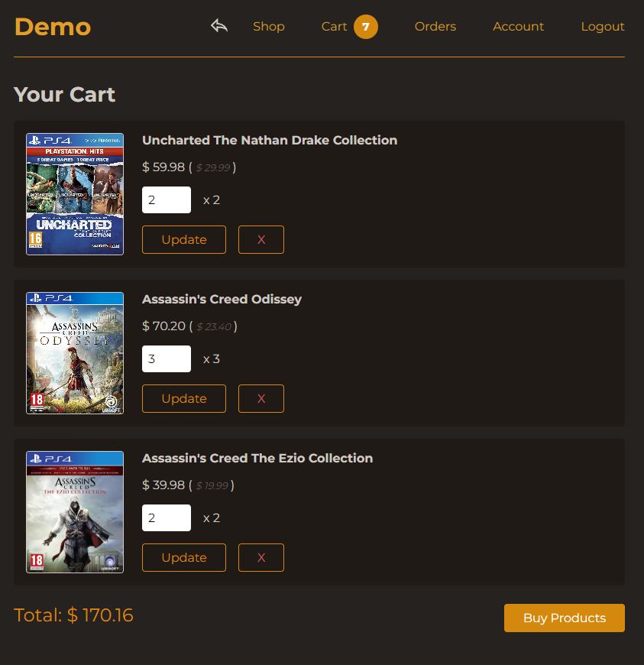Click the Demo logo
Image resolution: width=644 pixels, height=665 pixels.
click(53, 27)
